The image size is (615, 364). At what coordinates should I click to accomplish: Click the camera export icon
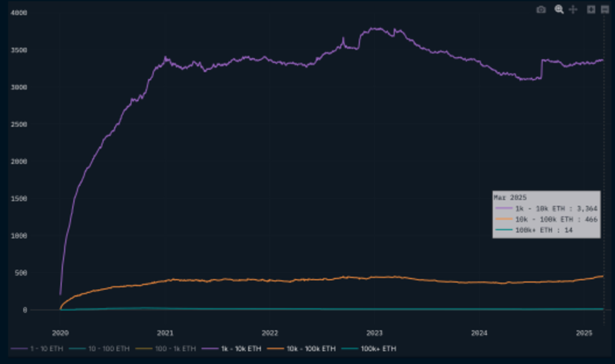click(541, 9)
